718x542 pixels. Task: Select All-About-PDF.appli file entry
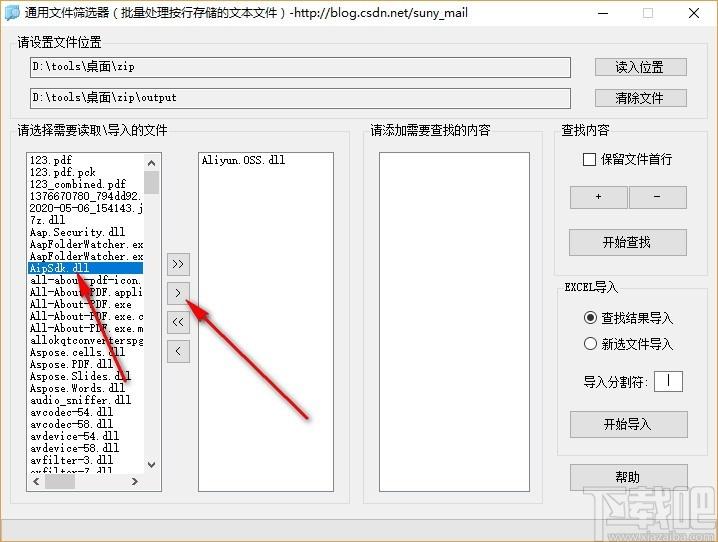pyautogui.click(x=86, y=292)
